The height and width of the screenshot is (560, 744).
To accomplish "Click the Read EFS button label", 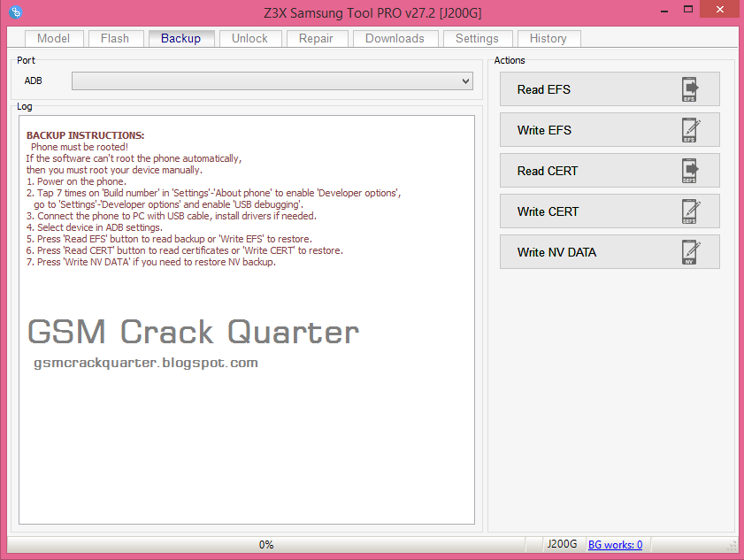I will tap(544, 89).
